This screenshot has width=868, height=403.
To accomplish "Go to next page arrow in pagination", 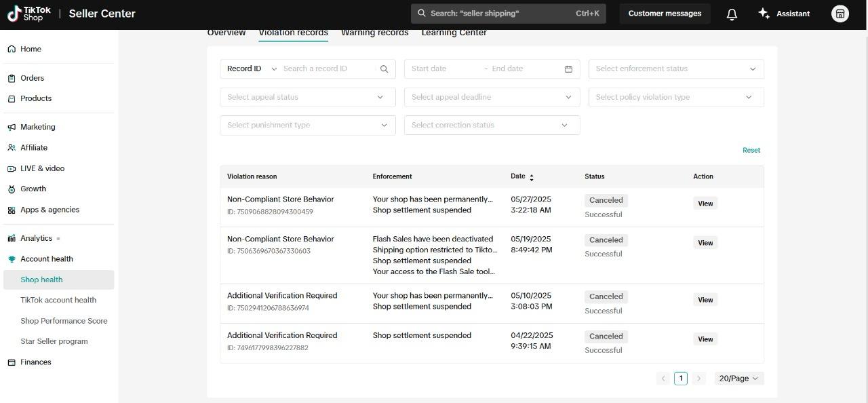I will pos(698,379).
